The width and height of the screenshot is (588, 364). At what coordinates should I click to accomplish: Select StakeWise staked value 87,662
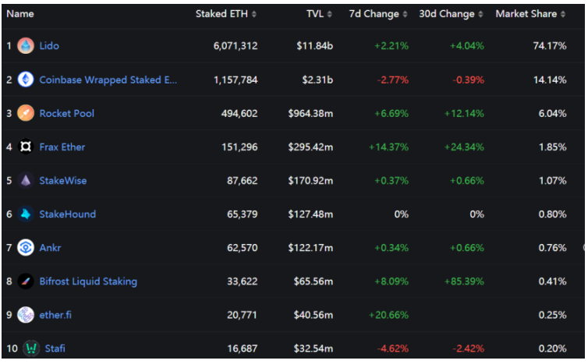point(243,181)
